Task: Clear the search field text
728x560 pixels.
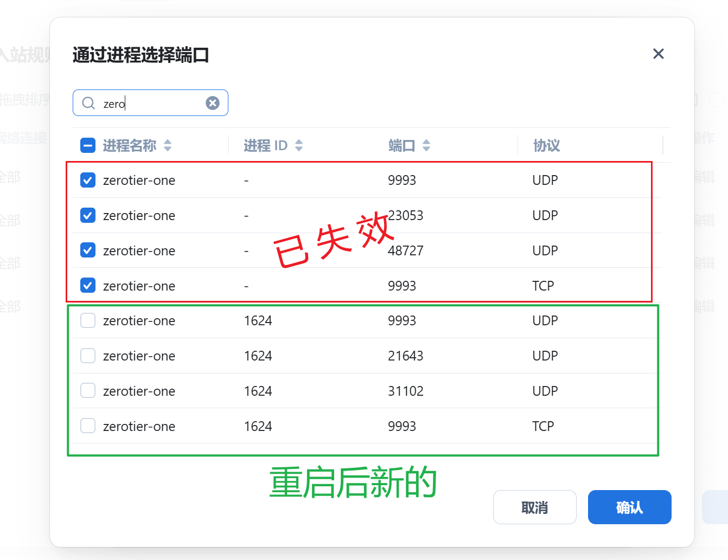Action: (213, 103)
